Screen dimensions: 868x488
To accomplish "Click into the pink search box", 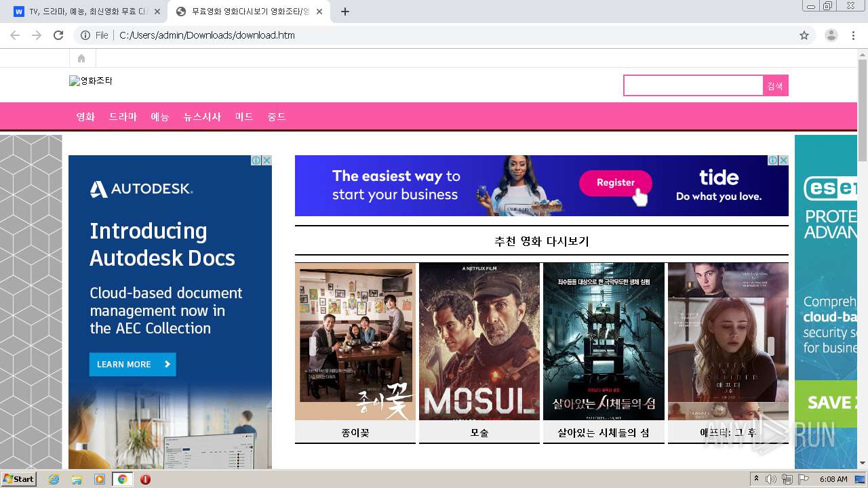I will pos(693,85).
